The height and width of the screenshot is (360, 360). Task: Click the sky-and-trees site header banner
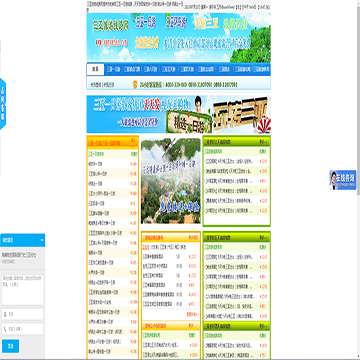pyautogui.click(x=179, y=37)
